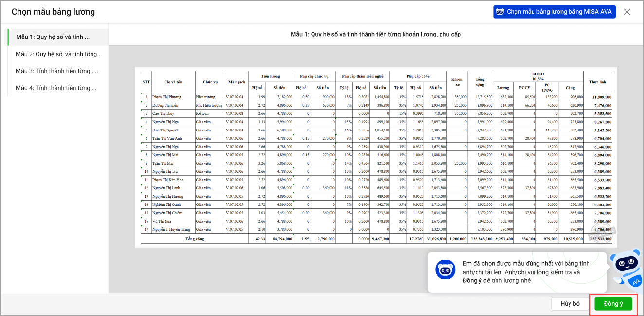
Task: Open Mẫu 3: Tính thành tiền từng
Action: point(56,71)
